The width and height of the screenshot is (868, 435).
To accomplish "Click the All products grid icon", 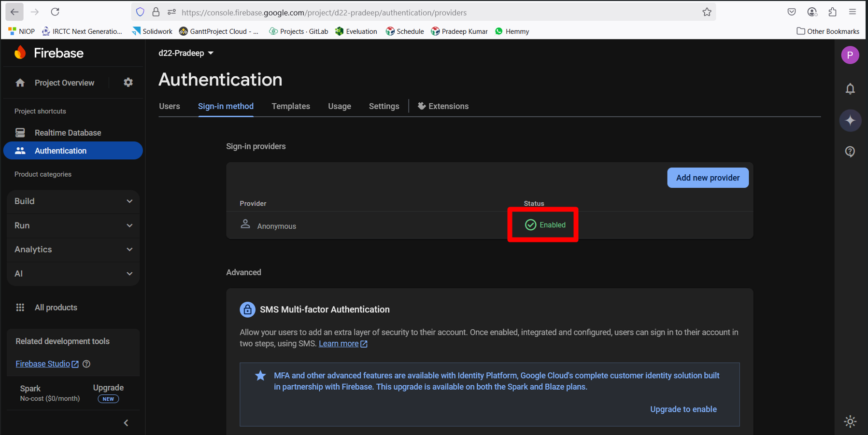I will pyautogui.click(x=20, y=308).
